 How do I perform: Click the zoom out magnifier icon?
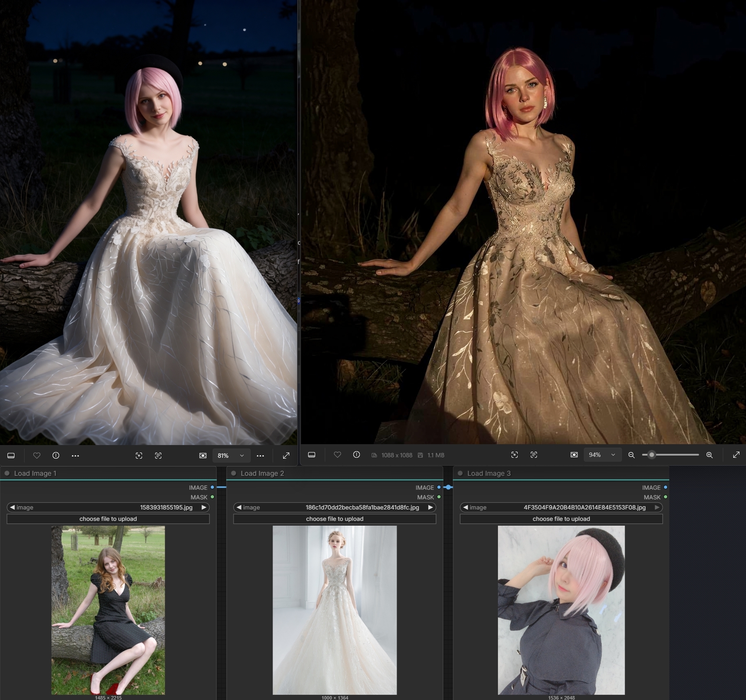[x=631, y=455]
